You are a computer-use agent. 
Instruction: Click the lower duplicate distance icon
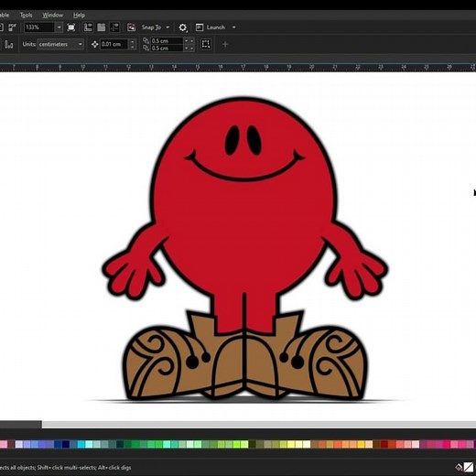pos(146,49)
